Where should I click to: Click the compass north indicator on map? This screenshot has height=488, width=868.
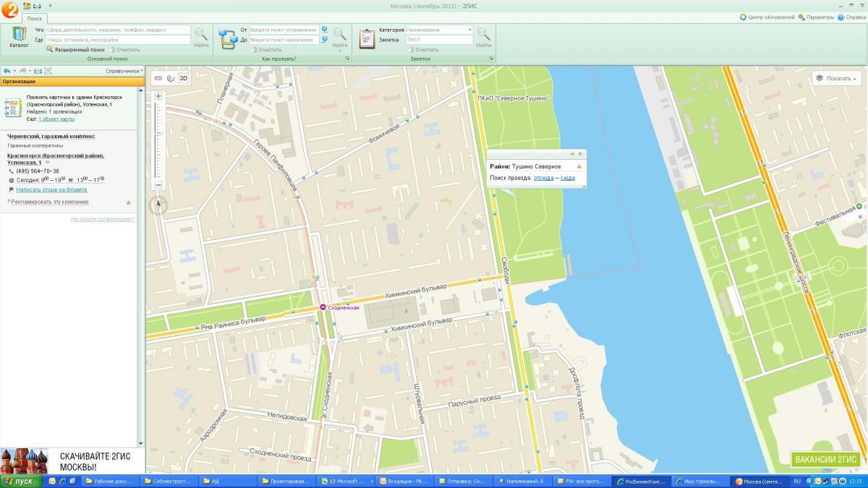(158, 206)
